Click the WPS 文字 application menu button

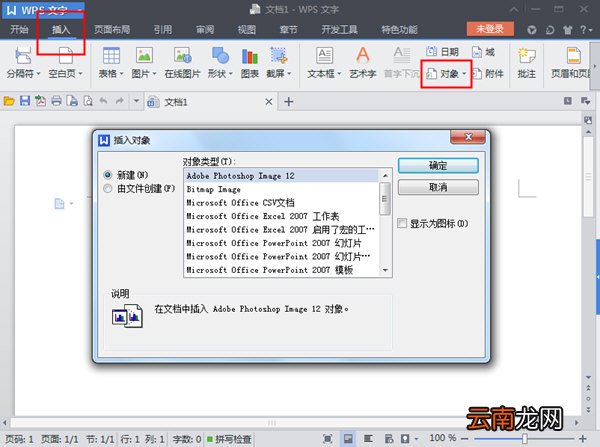(44, 10)
